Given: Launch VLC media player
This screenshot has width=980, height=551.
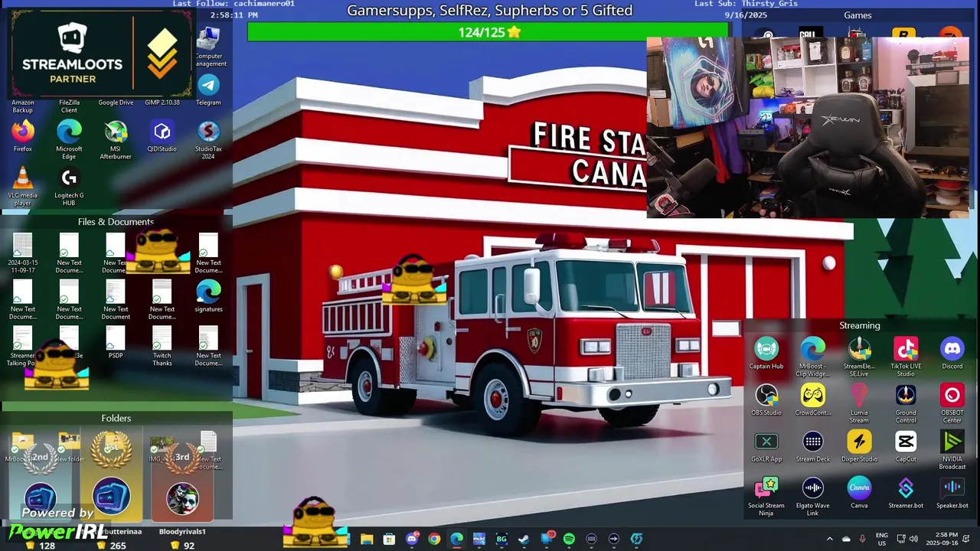Looking at the screenshot, I should pos(23,186).
